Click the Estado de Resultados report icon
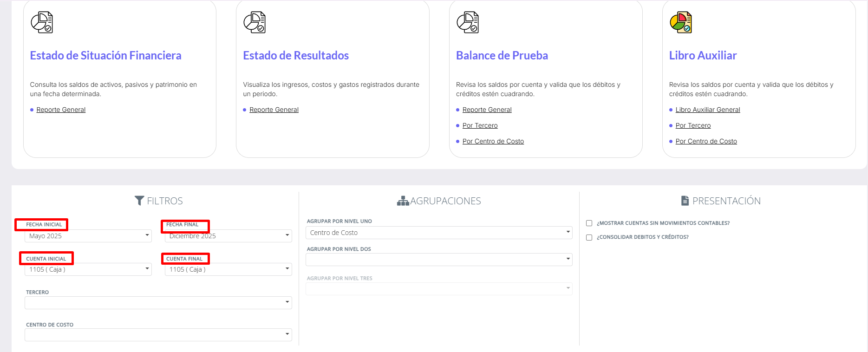 pyautogui.click(x=255, y=22)
